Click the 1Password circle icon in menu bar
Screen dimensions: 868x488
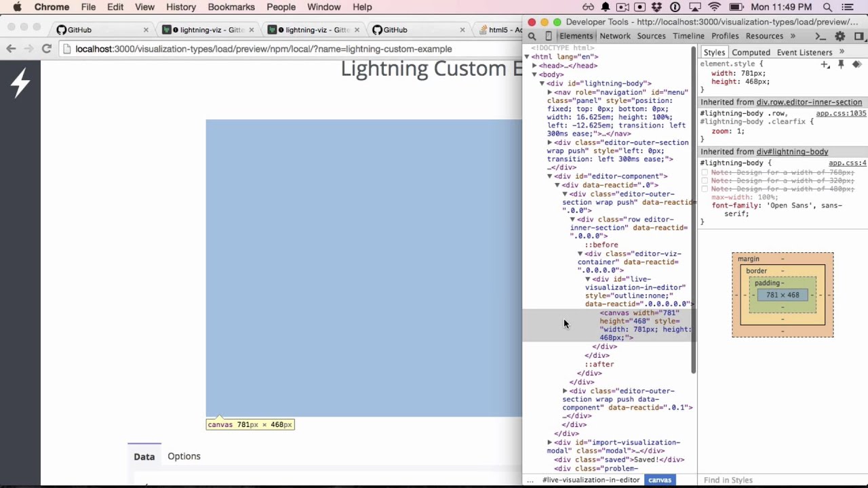pyautogui.click(x=675, y=7)
